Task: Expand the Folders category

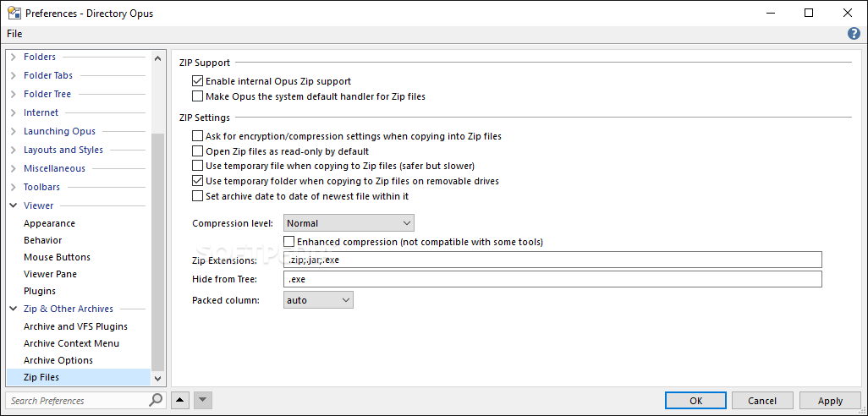Action: point(14,57)
